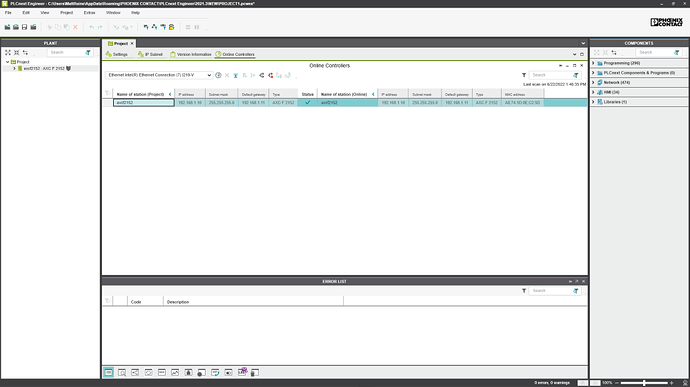Image resolution: width=690 pixels, height=387 pixels.
Task: Collapse online station columns via blue arrow
Action: [373, 94]
